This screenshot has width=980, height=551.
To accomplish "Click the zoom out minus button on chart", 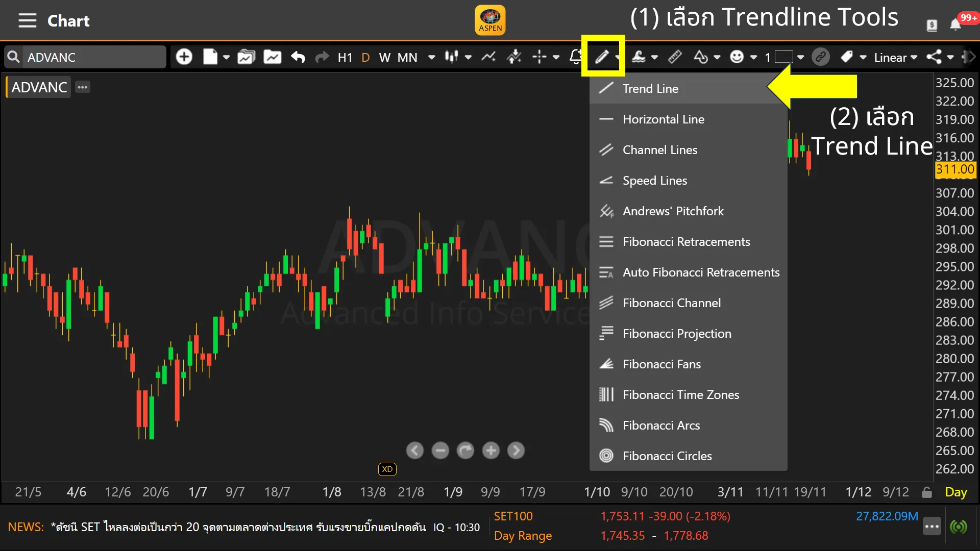I will (440, 450).
